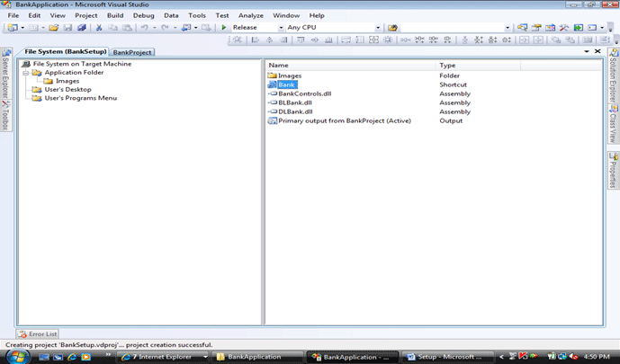Switch to File System (BankSetup) tab
620x364 pixels.
[66, 52]
